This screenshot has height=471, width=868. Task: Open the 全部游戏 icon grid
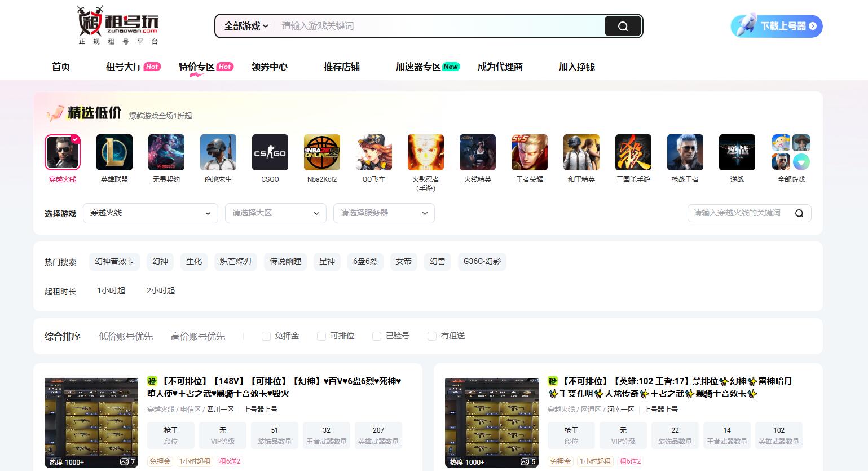click(x=791, y=152)
